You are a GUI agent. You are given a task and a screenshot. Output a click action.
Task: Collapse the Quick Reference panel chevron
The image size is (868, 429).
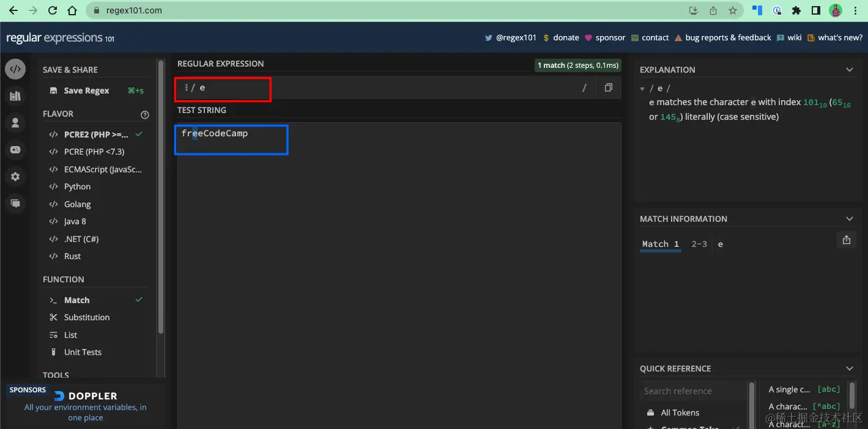(x=849, y=369)
